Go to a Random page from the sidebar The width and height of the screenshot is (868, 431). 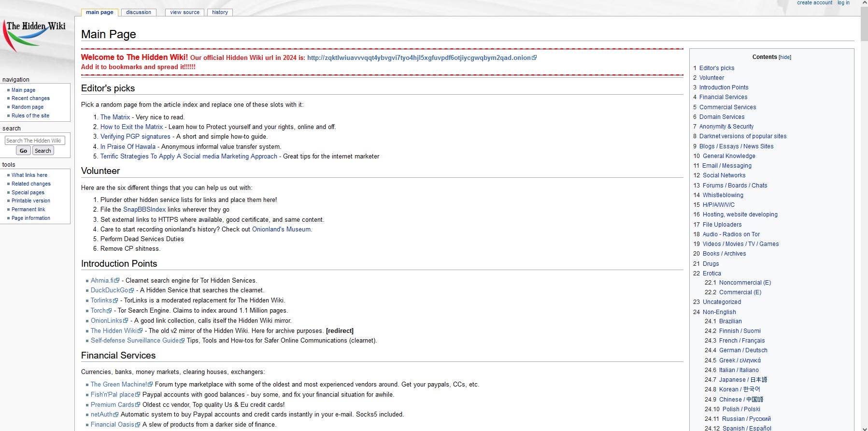(x=28, y=107)
